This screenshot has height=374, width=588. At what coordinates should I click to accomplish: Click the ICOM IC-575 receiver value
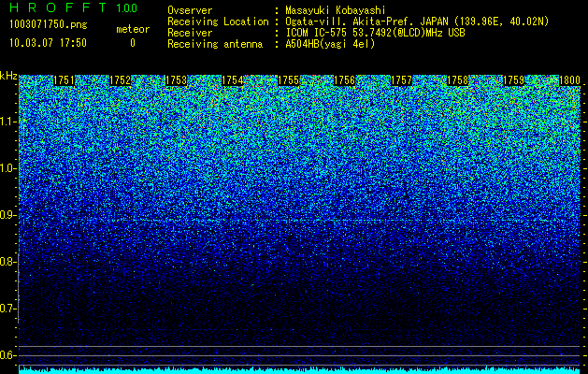click(376, 33)
